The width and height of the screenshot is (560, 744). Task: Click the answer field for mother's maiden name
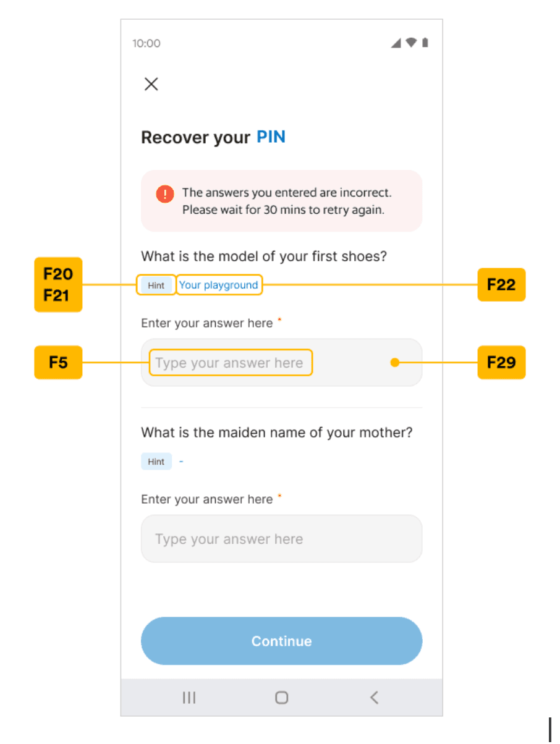[x=282, y=539]
